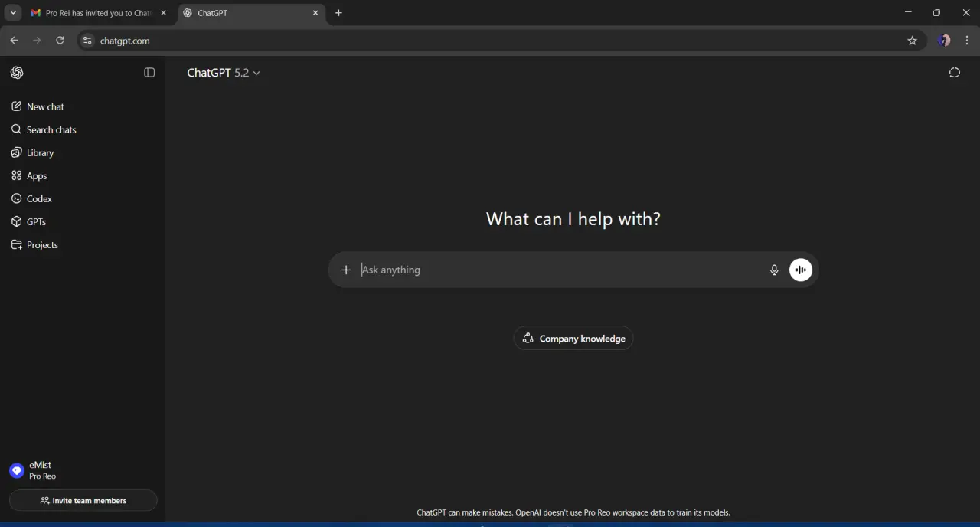Toggle temporary chat icon at top right

(954, 73)
